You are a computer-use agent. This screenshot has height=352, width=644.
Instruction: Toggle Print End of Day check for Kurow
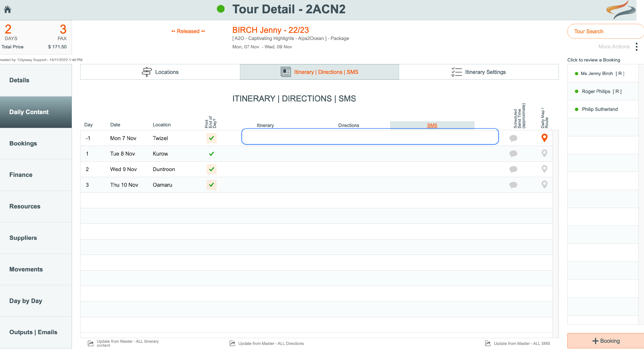coord(211,154)
